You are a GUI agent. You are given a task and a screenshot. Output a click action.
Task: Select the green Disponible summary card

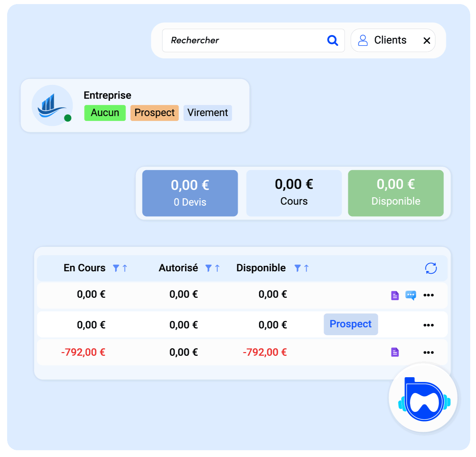click(396, 193)
